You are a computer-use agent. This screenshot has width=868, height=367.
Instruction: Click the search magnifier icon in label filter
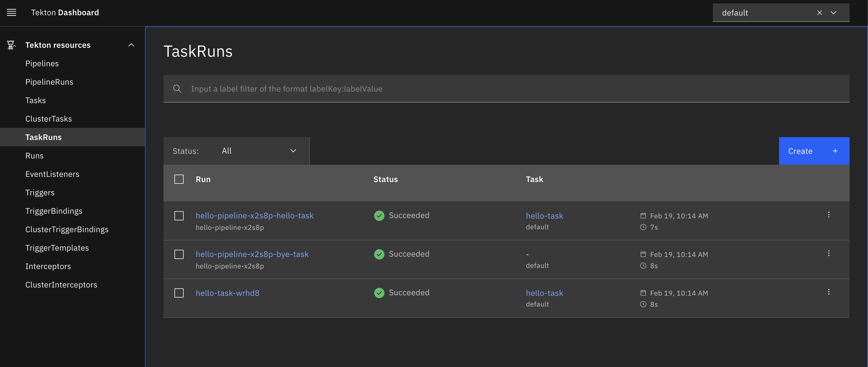(x=177, y=89)
